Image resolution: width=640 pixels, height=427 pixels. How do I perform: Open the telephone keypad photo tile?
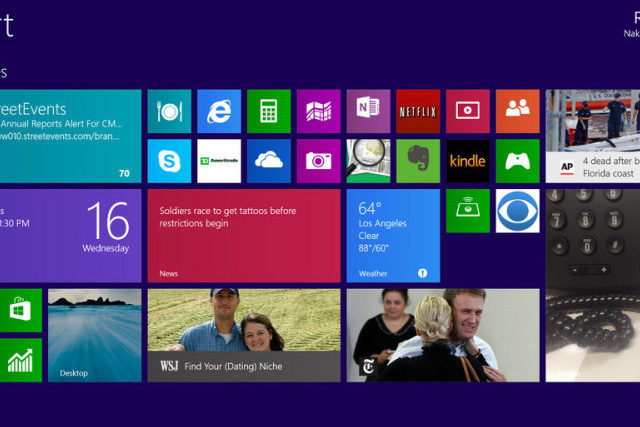(593, 285)
